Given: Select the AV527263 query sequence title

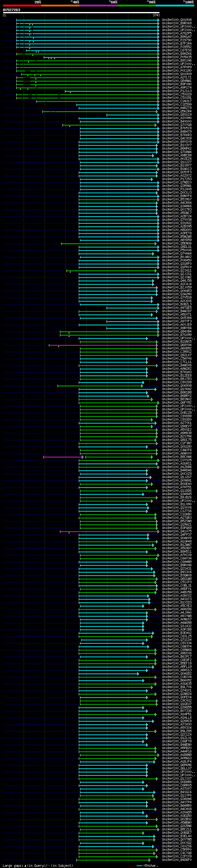Looking at the screenshot, I should point(11,10).
